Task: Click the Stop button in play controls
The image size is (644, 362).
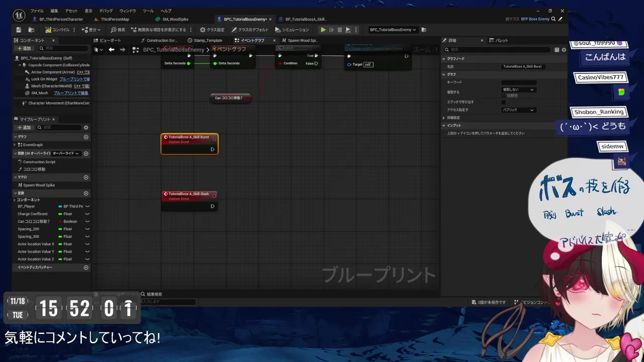Action: click(340, 30)
